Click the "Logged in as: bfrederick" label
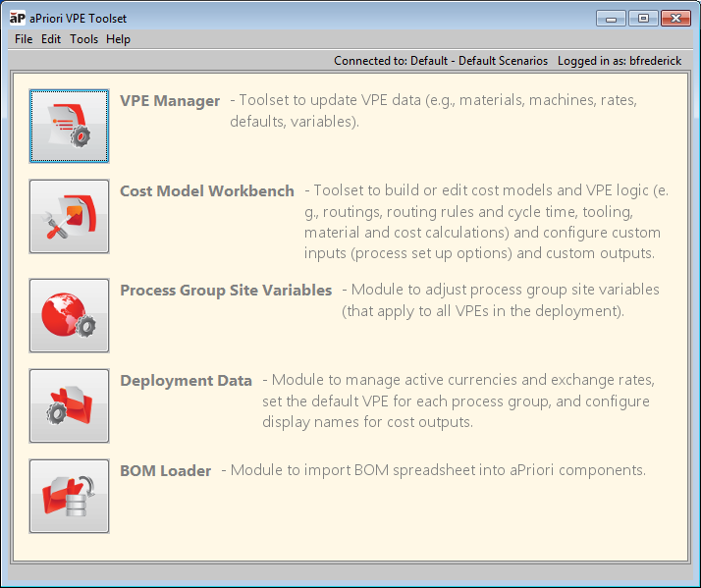Viewport: 701px width, 588px height. pos(619,61)
